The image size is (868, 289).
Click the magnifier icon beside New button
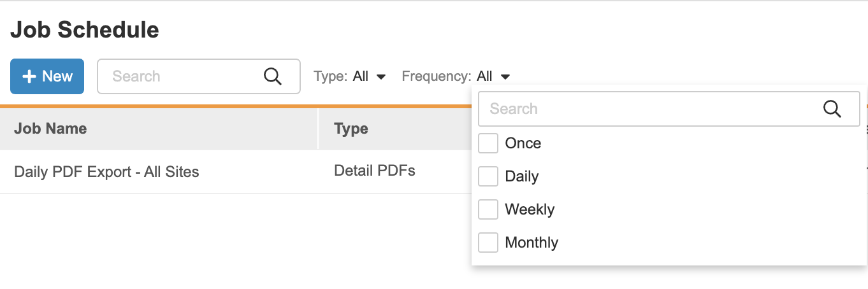point(273,76)
